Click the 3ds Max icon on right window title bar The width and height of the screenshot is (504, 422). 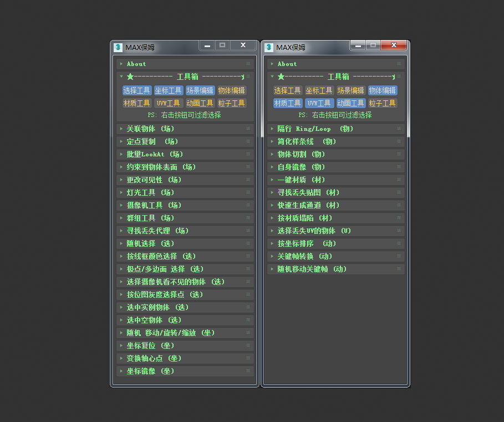pyautogui.click(x=268, y=47)
